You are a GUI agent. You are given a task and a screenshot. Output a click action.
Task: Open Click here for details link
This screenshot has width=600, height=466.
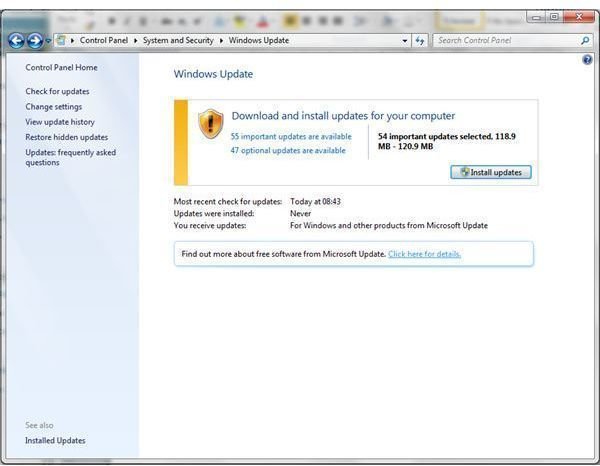pyautogui.click(x=424, y=254)
